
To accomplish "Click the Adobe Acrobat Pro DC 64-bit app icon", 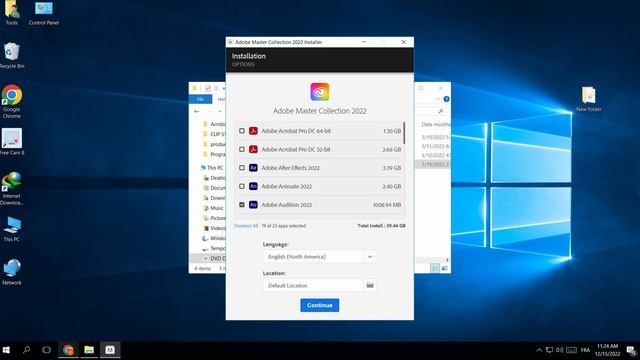I will [x=253, y=131].
